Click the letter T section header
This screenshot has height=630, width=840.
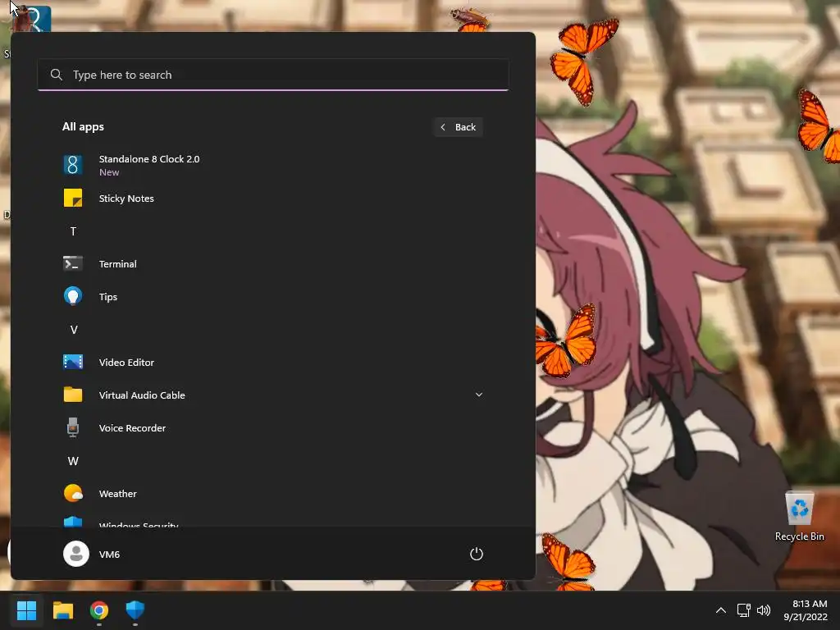(73, 231)
